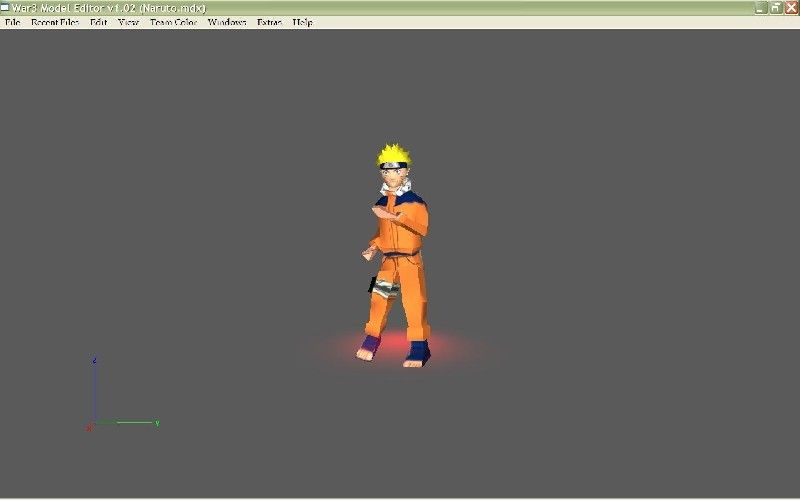Minimize the War3 Model Editor window

coord(761,8)
